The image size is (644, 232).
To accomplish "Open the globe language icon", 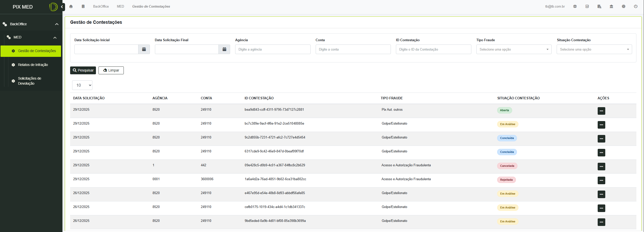I will (x=575, y=7).
